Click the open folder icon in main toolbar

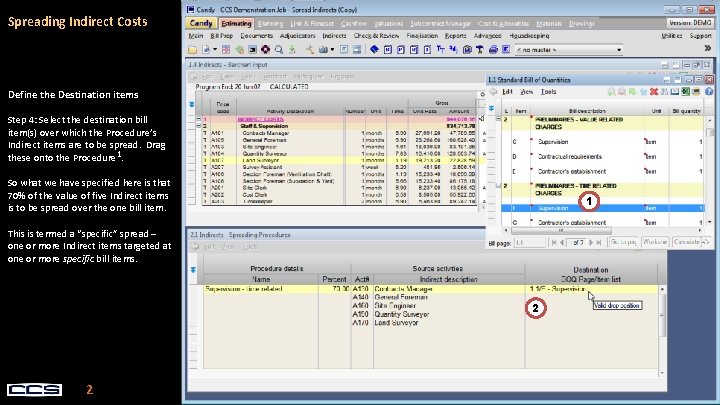[x=192, y=50]
